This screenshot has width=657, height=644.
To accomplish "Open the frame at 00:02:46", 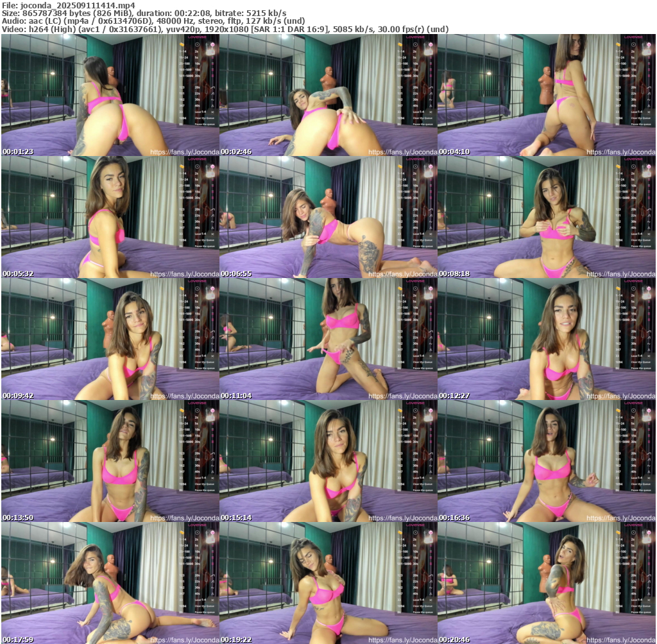I will point(328,95).
